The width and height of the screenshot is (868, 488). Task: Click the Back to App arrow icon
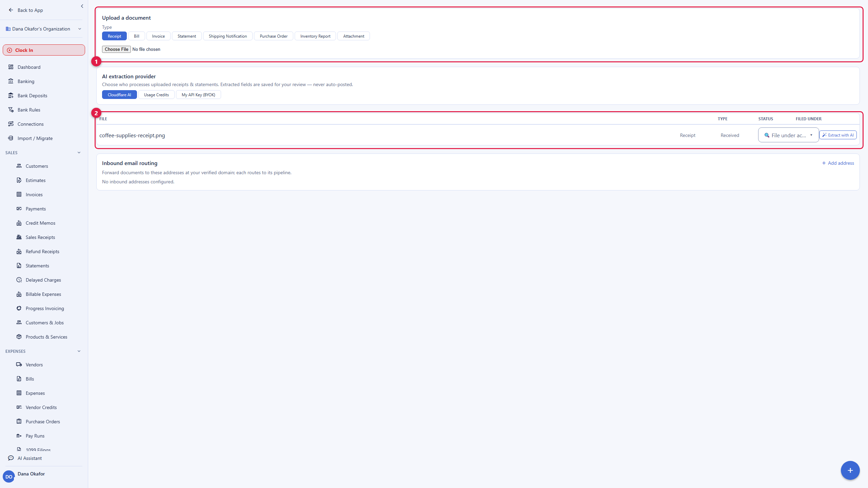[11, 10]
